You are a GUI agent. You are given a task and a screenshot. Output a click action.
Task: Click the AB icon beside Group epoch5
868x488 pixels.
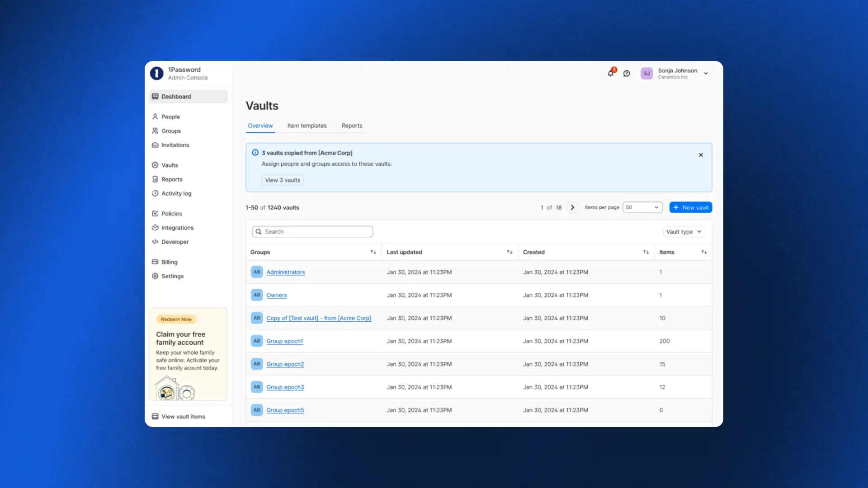coord(257,410)
